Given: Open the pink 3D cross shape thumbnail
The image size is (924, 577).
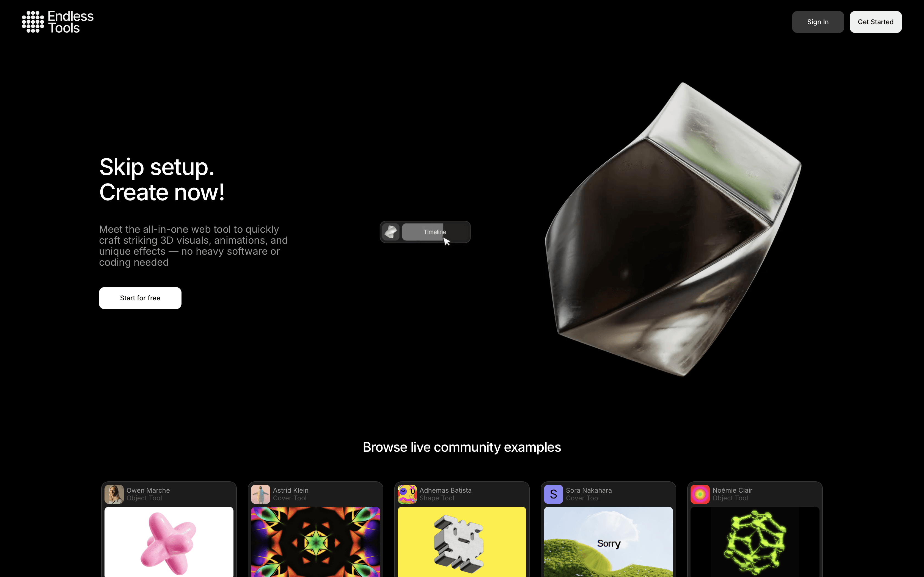Looking at the screenshot, I should click(169, 542).
